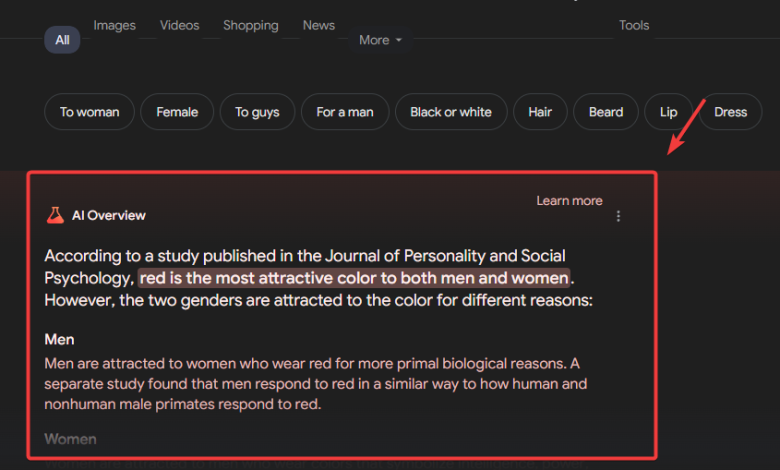The width and height of the screenshot is (780, 470).
Task: Choose the 'To guys' filter chip
Action: (x=257, y=112)
